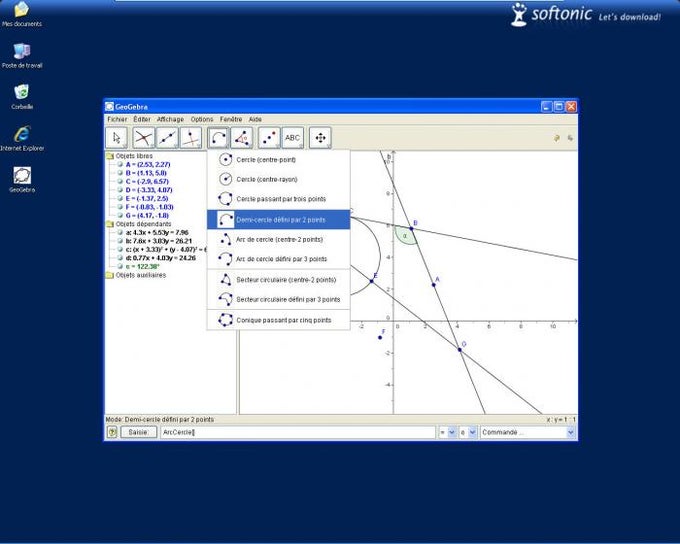The height and width of the screenshot is (544, 680).
Task: Select the angle measurement tool
Action: coord(242,138)
